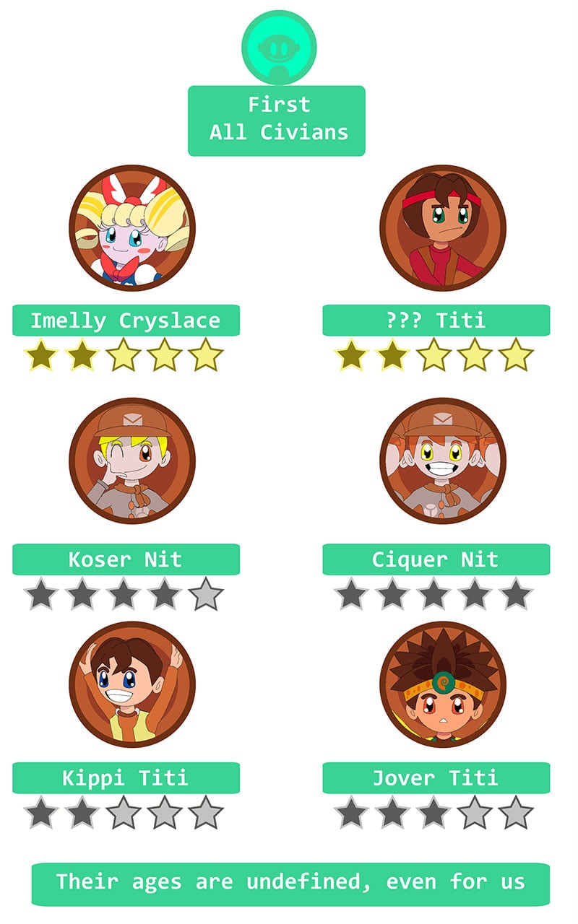Click the First All Civians title banner
The width and height of the screenshot is (578, 924).
pos(277,121)
